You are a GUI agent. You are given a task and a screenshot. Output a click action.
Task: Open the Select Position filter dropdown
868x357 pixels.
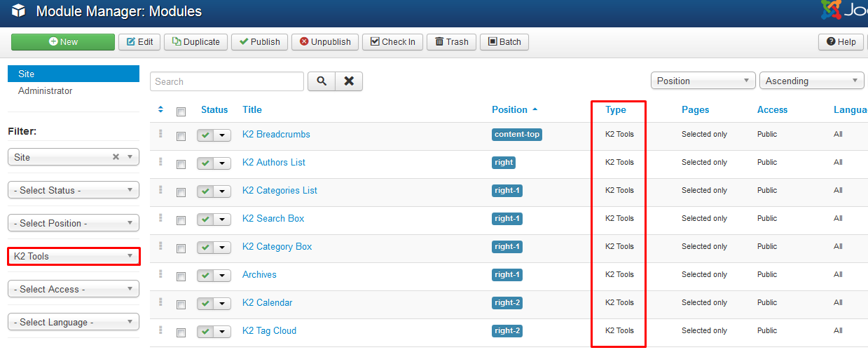coord(74,223)
